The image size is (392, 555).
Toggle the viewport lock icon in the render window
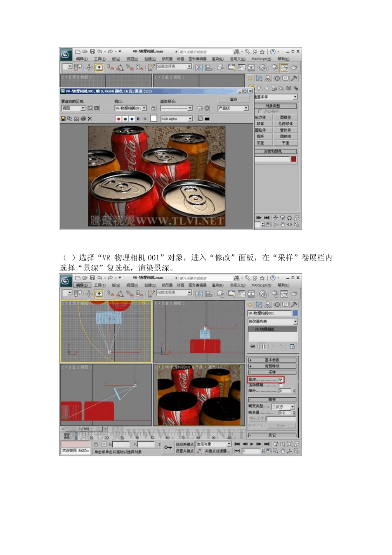click(153, 108)
